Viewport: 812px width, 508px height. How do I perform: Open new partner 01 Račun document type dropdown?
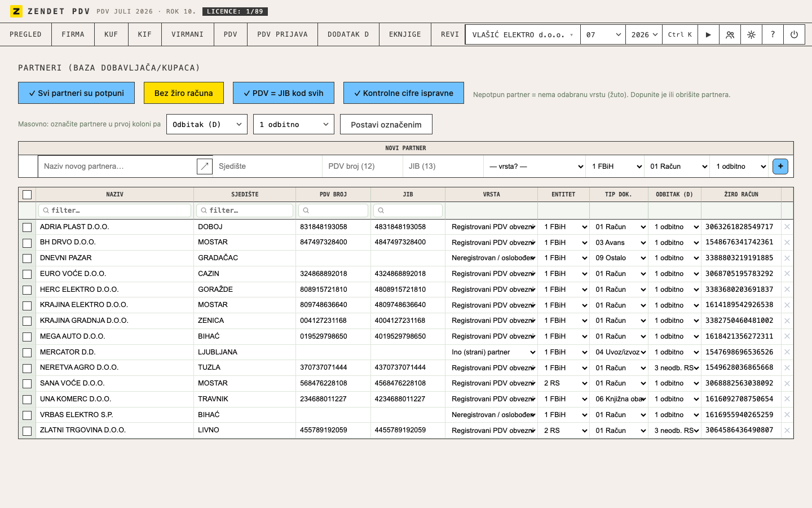point(678,167)
